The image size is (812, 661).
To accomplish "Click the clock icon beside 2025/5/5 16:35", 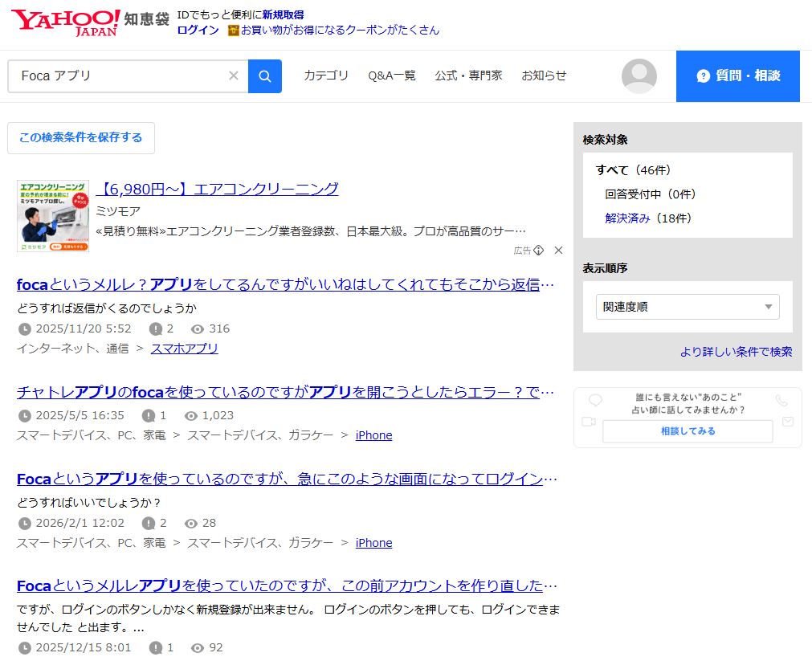I will pyautogui.click(x=24, y=416).
